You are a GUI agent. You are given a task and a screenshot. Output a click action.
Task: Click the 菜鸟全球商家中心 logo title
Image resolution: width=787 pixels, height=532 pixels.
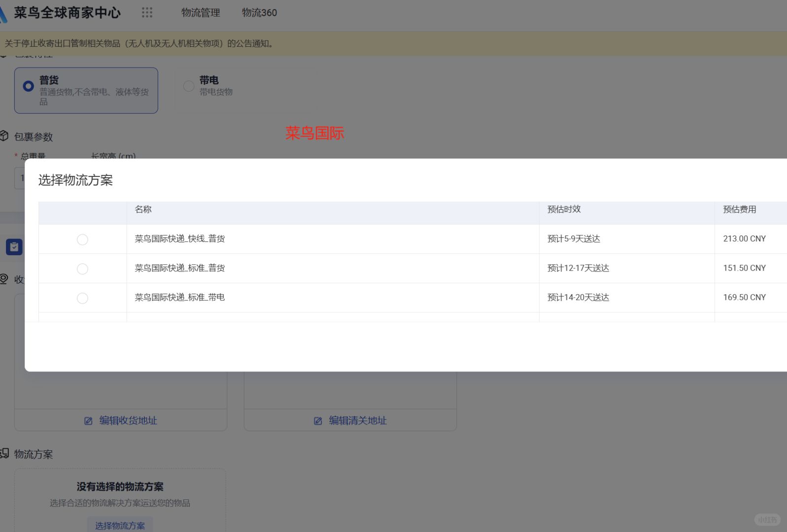click(x=68, y=13)
